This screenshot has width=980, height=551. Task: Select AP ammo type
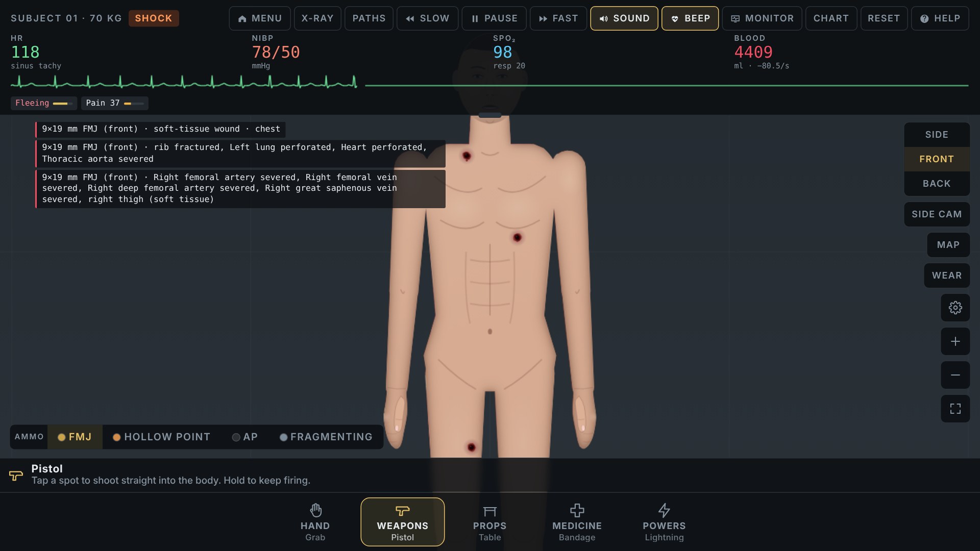pos(245,437)
